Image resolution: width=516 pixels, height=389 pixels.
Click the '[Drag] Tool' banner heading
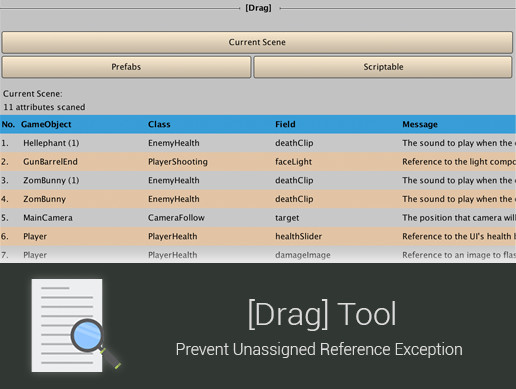[322, 314]
